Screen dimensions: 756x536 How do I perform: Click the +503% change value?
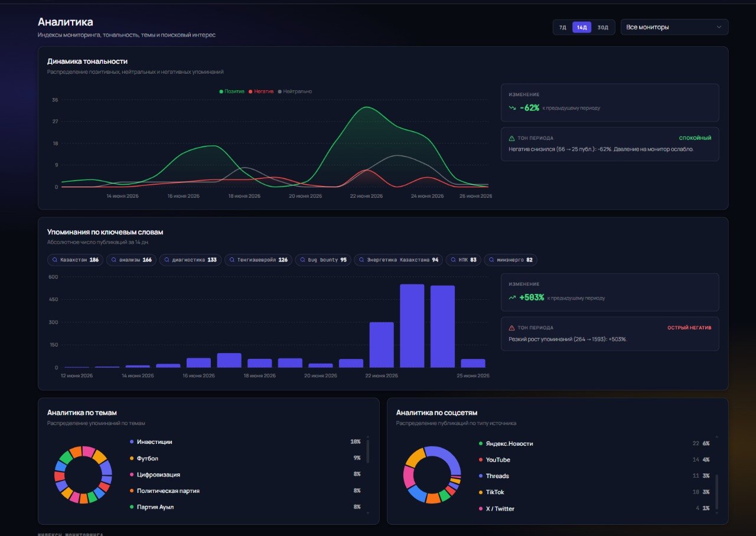(x=532, y=298)
